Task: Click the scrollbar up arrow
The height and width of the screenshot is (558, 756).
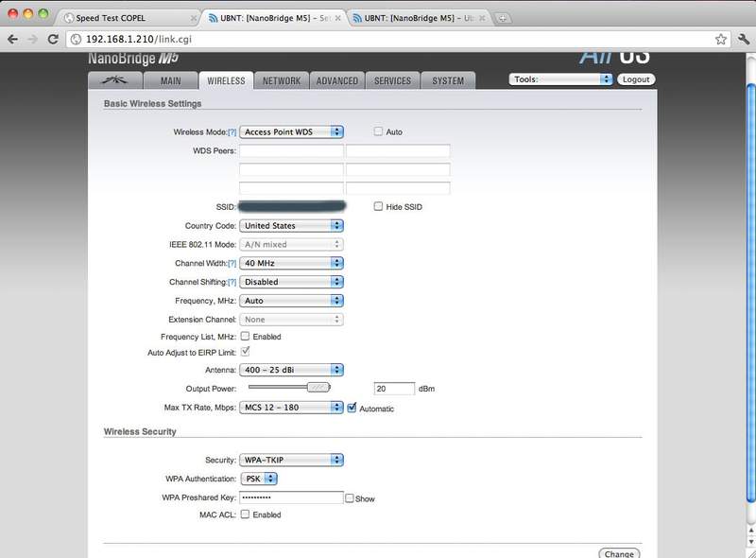Action: (x=750, y=530)
